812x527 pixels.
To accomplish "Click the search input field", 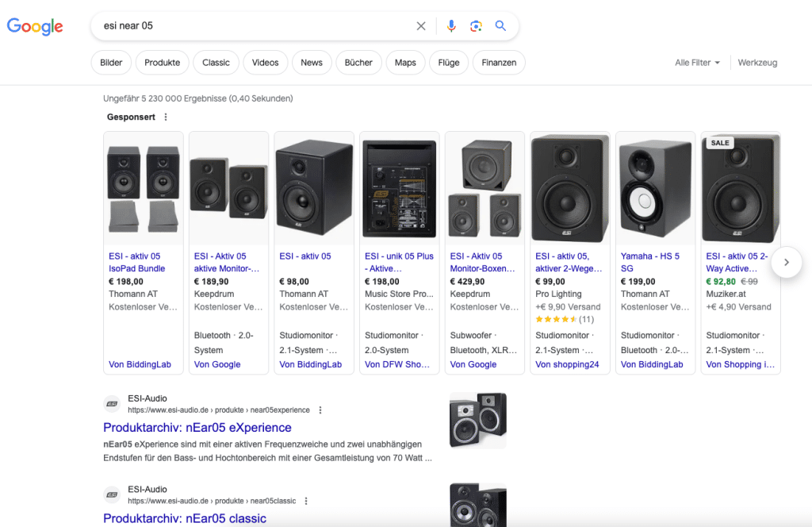I will pyautogui.click(x=238, y=25).
